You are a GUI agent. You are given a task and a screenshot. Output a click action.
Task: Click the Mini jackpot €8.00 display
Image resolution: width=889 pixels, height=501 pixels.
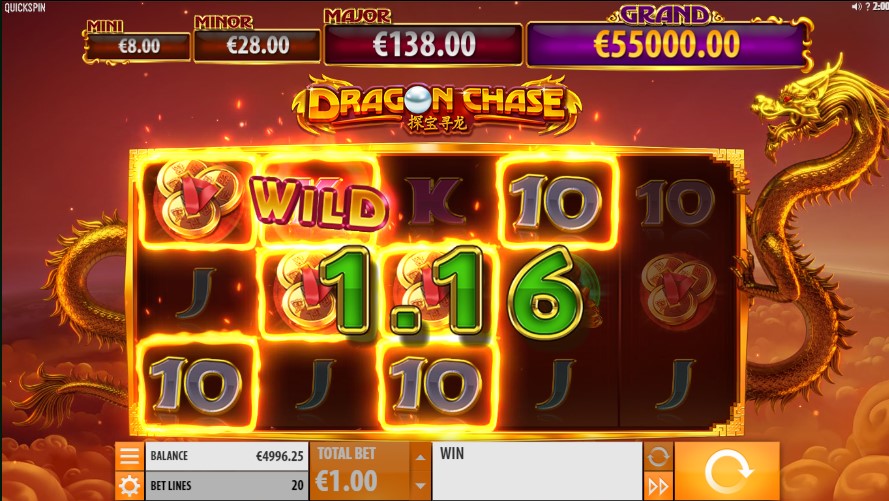(138, 46)
